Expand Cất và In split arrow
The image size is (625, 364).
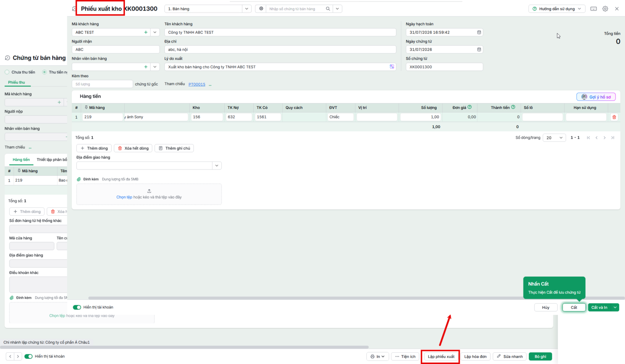click(x=615, y=307)
